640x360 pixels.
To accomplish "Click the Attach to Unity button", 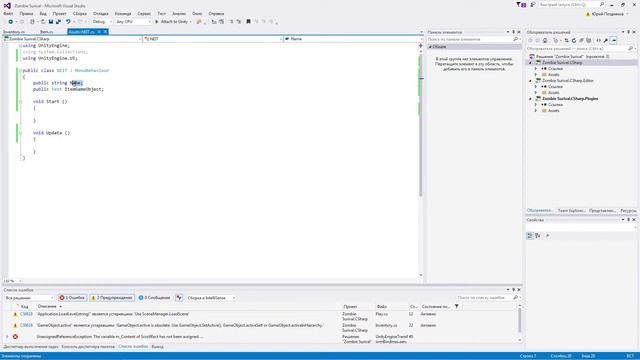I will click(173, 22).
